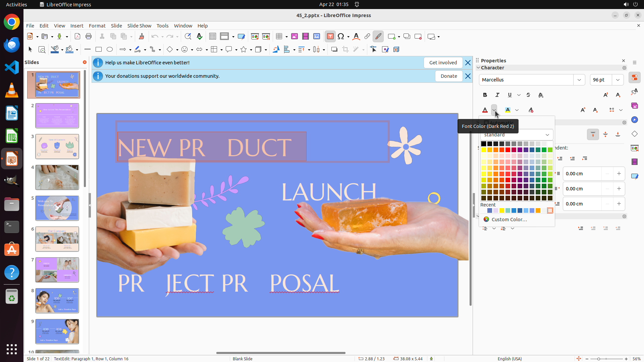The width and height of the screenshot is (644, 362).
Task: Select slide 4 thumbnail
Action: (x=57, y=177)
